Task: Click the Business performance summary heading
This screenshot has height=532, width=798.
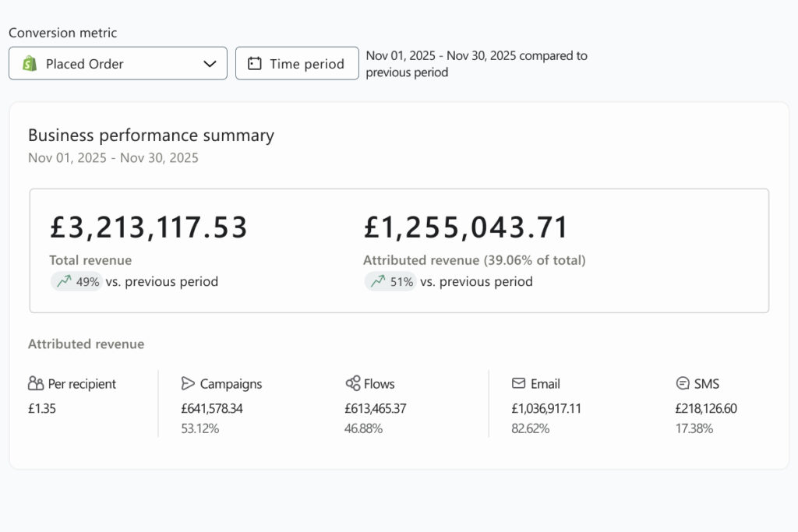Action: tap(150, 135)
